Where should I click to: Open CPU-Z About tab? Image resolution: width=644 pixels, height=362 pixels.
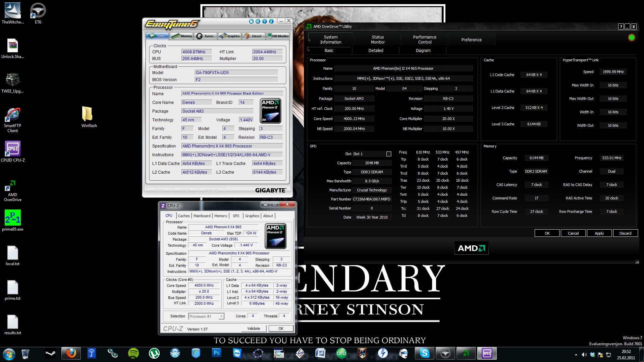(268, 216)
